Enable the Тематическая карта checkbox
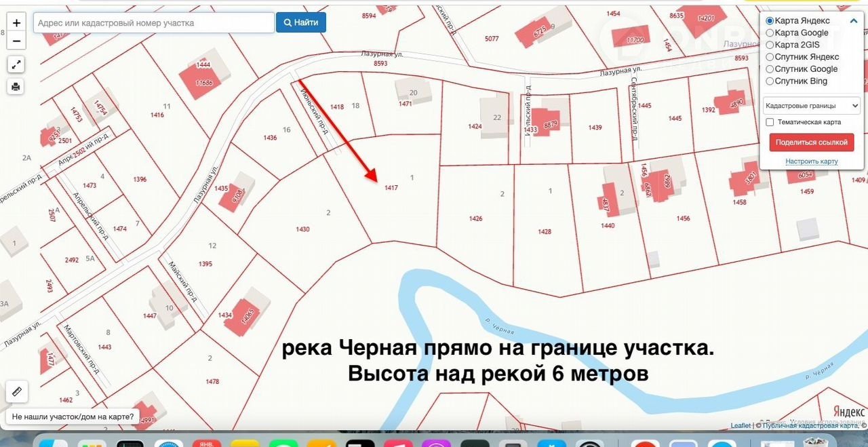Viewport: 868px width, 447px height. [x=770, y=122]
